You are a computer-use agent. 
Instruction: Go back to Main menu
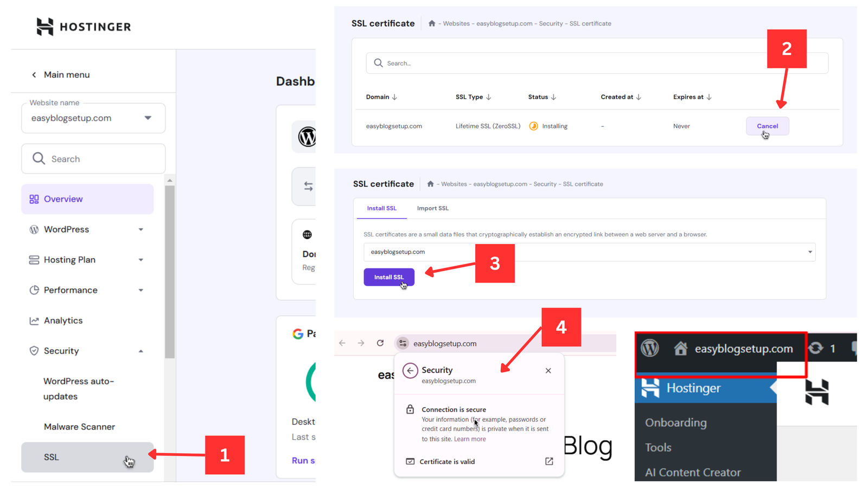coord(61,75)
